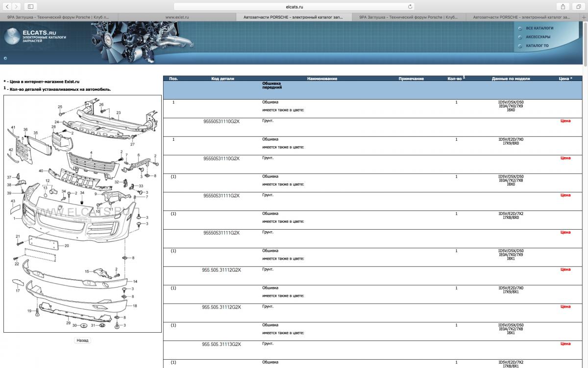Image resolution: width=588 pixels, height=368 pixels.
Task: Open a new tab with plus button
Action: click(x=585, y=17)
